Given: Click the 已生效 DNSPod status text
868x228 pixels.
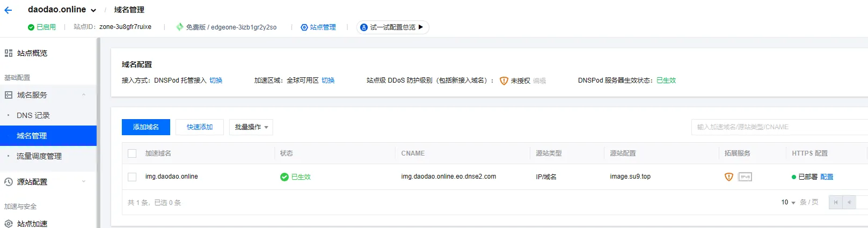Looking at the screenshot, I should [x=666, y=80].
